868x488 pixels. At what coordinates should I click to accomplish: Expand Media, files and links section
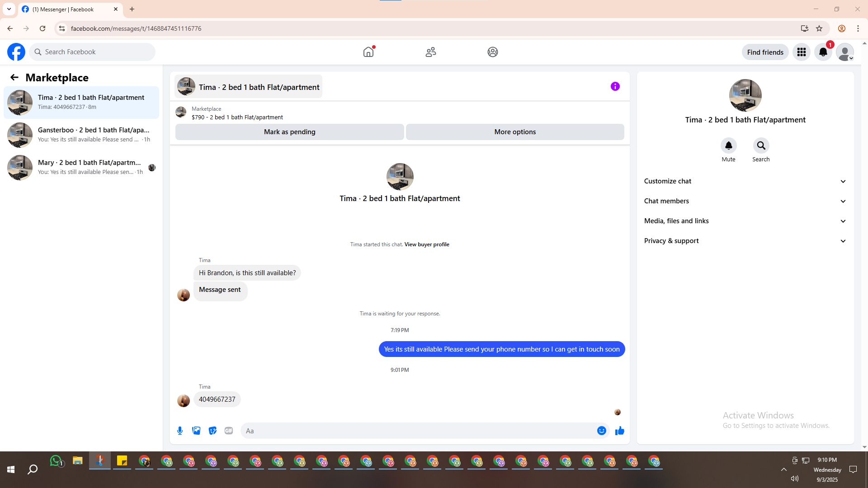click(x=745, y=221)
